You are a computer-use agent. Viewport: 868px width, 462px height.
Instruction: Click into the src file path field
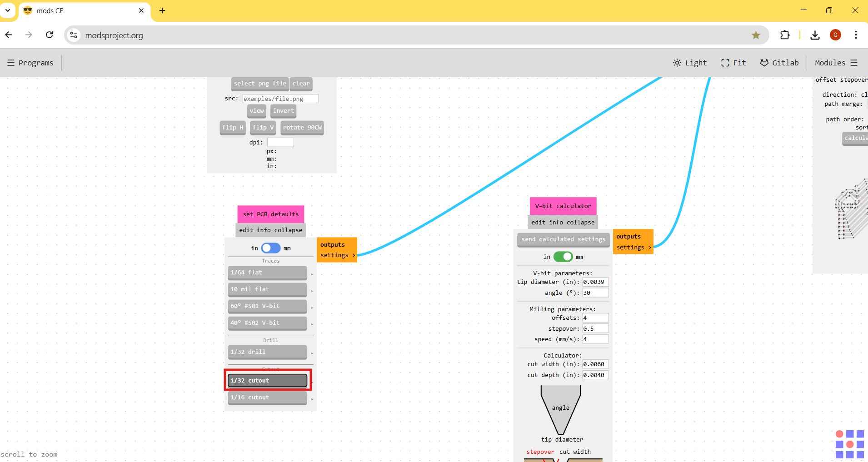click(x=280, y=99)
